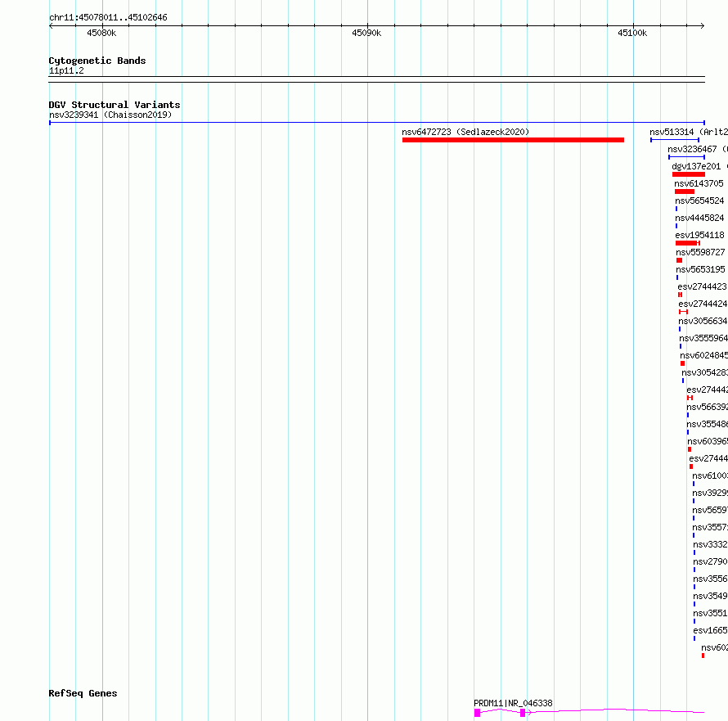
Task: Open variant nsv6472723 (Sedlazeck2020) label
Action: (465, 132)
